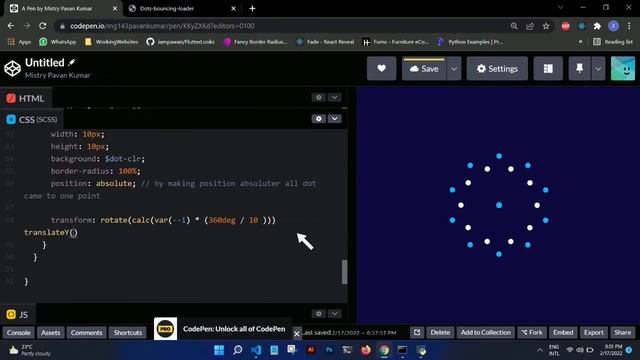Screen dimensions: 640x360
Task: Open CSS editor settings gear
Action: click(318, 119)
